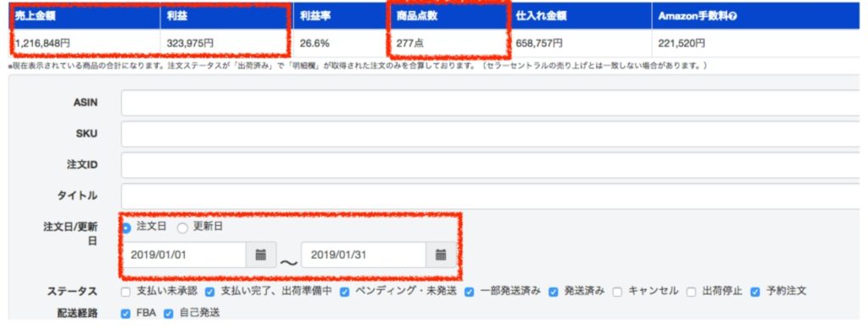
Task: Select the Amazon fee 221,520円
Action: click(x=682, y=43)
